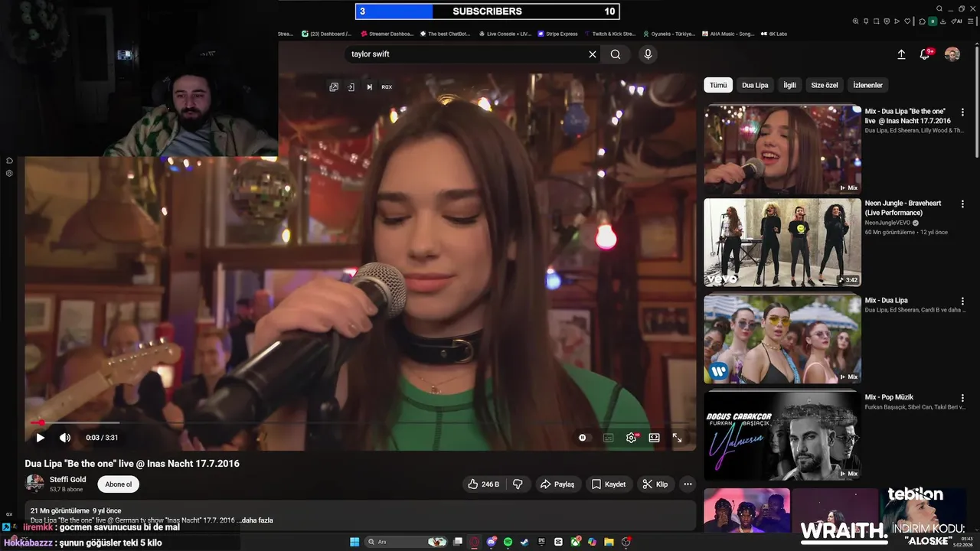Open the YouTube upload/create icon
This screenshot has height=551, width=980.
coord(901,54)
